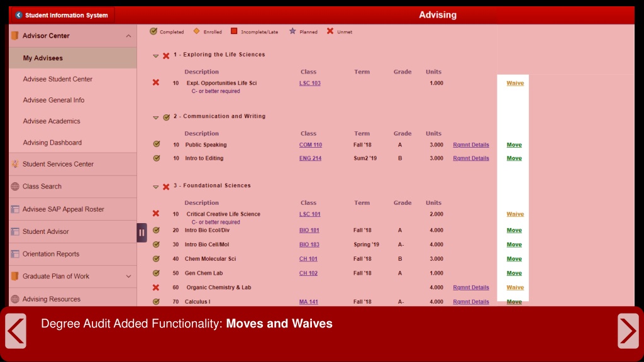This screenshot has width=644, height=362.
Task: Open the MA 141 class link
Action: tap(308, 302)
